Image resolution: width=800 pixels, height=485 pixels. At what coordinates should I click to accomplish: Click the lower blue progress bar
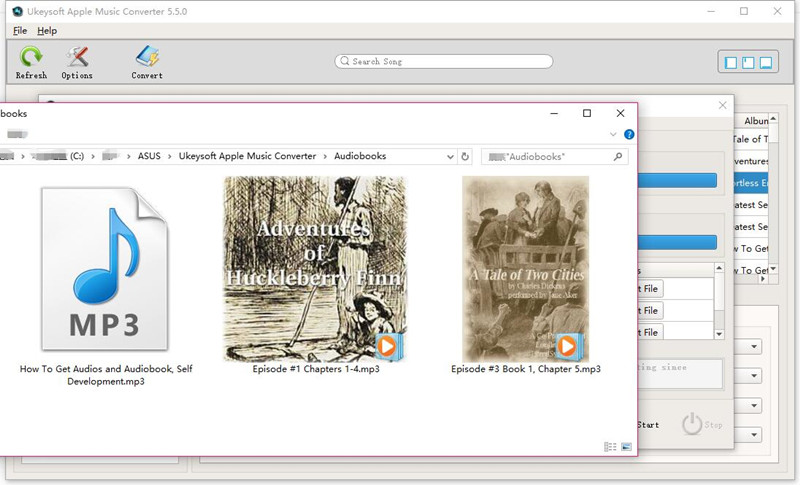(x=677, y=242)
